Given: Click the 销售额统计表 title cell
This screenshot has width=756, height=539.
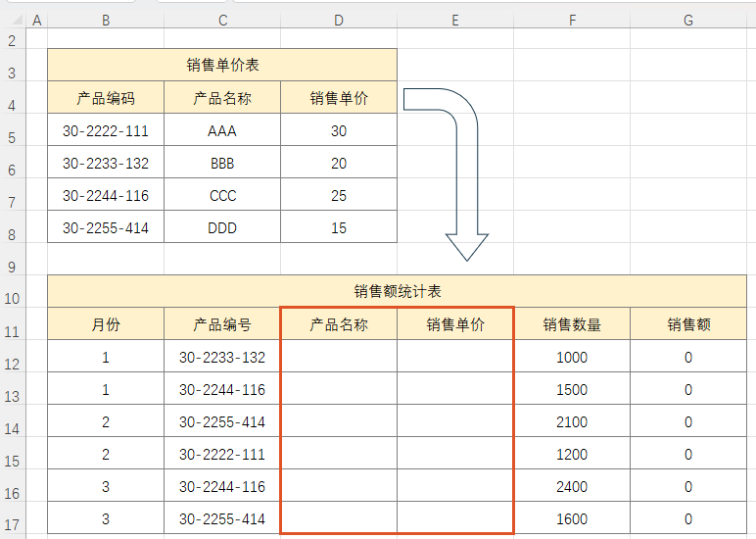Looking at the screenshot, I should pos(397,291).
